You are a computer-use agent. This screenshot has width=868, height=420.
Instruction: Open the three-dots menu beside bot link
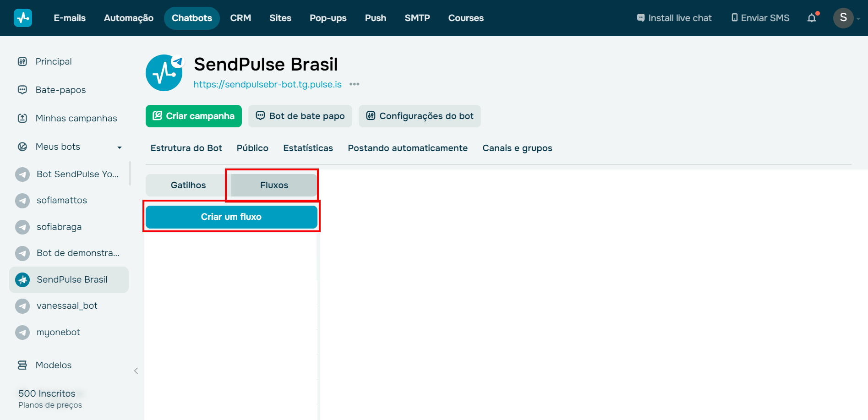point(355,84)
